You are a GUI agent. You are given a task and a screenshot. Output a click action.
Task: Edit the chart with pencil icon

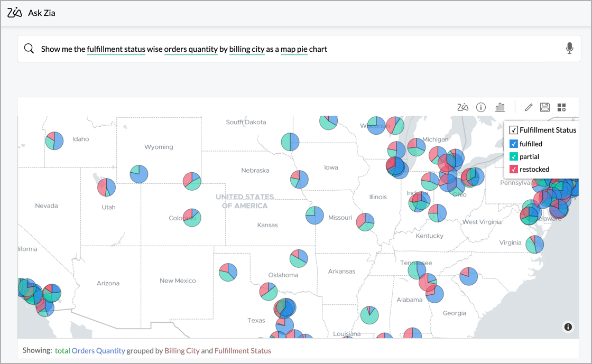coord(529,107)
